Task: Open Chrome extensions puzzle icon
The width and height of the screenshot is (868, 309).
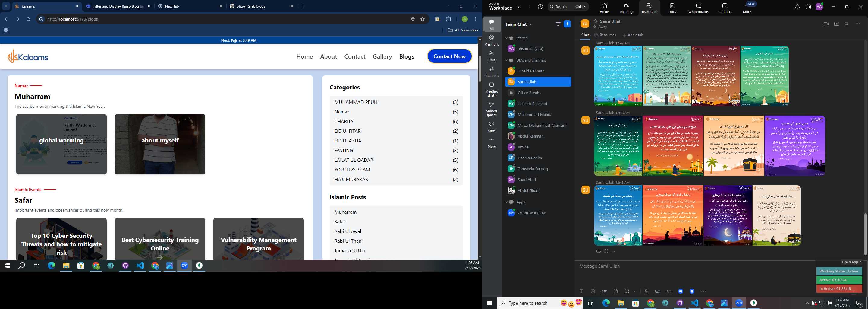Action: click(448, 19)
